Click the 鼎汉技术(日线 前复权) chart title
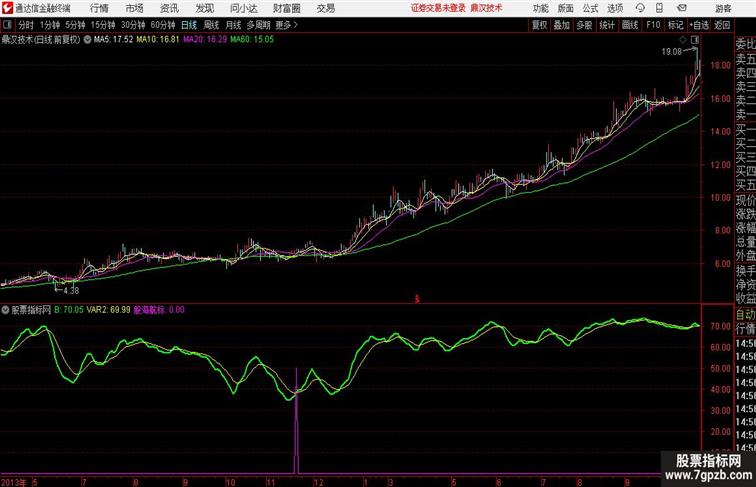The image size is (756, 487). pos(40,40)
